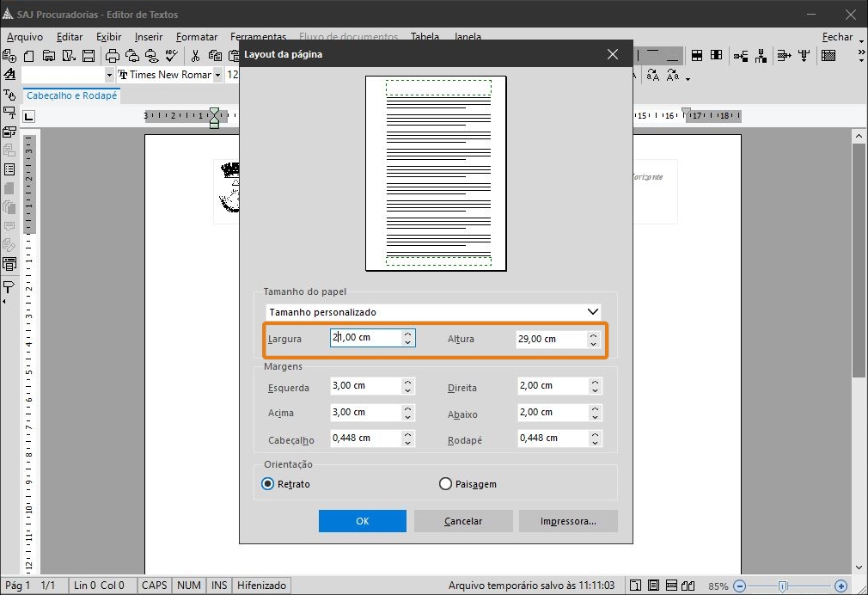
Task: Switch to the Cabeçalho e Rodapé tab
Action: pyautogui.click(x=71, y=95)
